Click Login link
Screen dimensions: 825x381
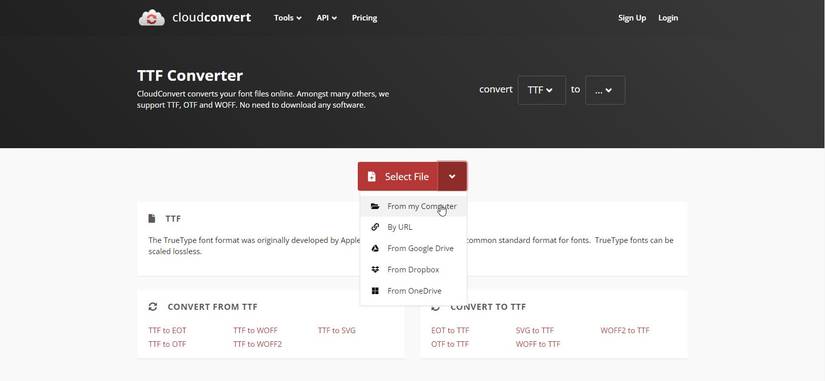click(x=668, y=18)
